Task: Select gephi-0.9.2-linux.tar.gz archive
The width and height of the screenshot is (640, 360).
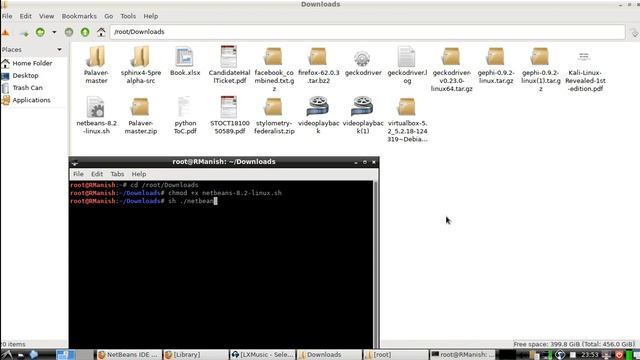Action: click(496, 65)
